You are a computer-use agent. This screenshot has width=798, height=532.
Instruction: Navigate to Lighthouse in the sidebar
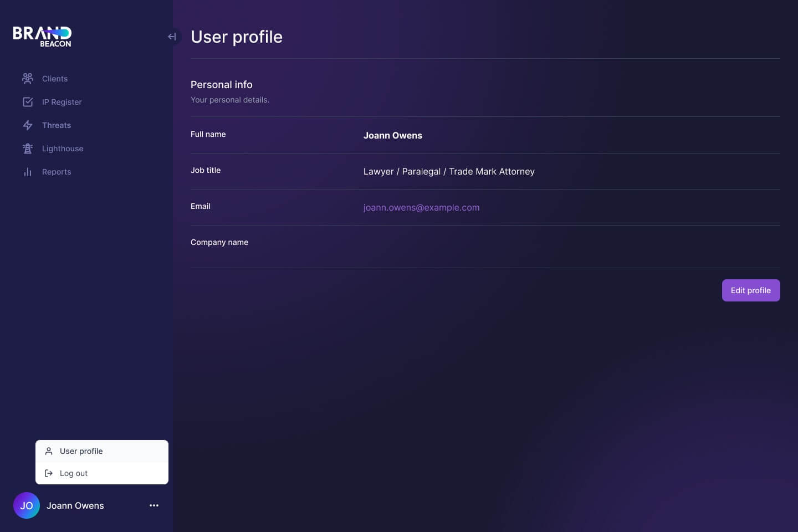[x=63, y=149]
